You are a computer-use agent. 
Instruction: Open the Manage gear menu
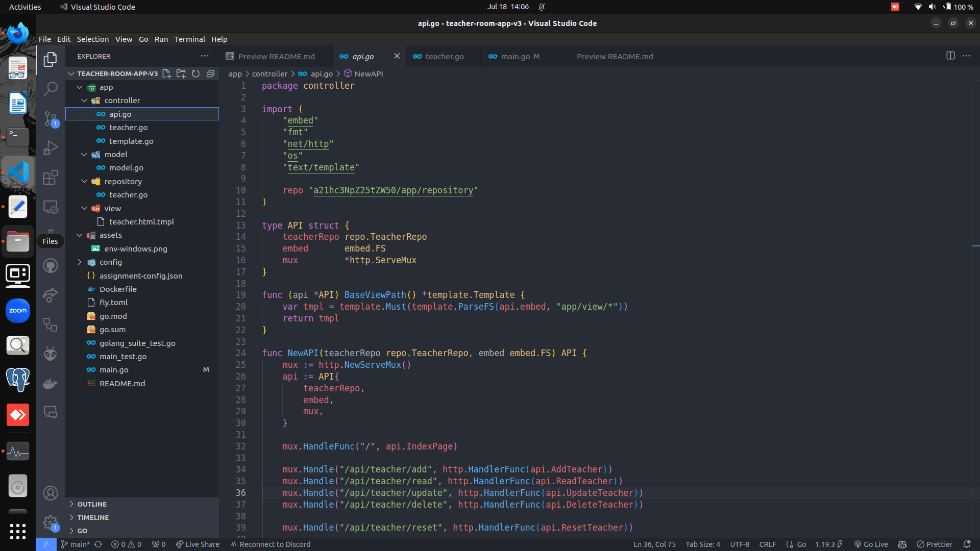(x=50, y=522)
